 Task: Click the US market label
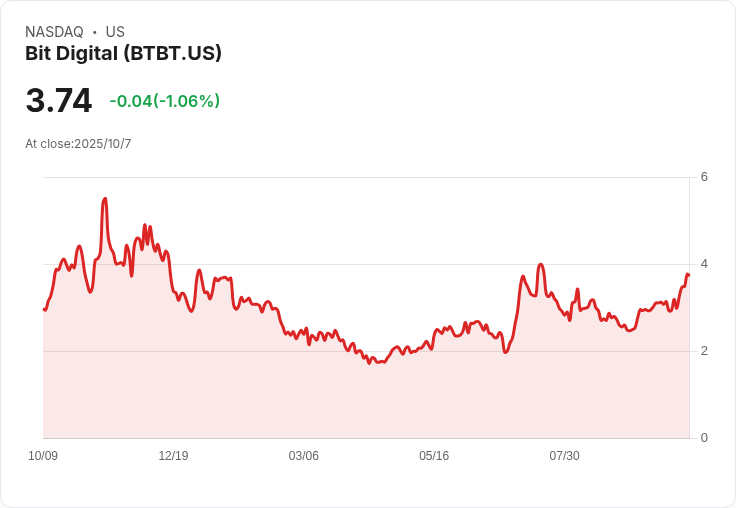pyautogui.click(x=115, y=32)
